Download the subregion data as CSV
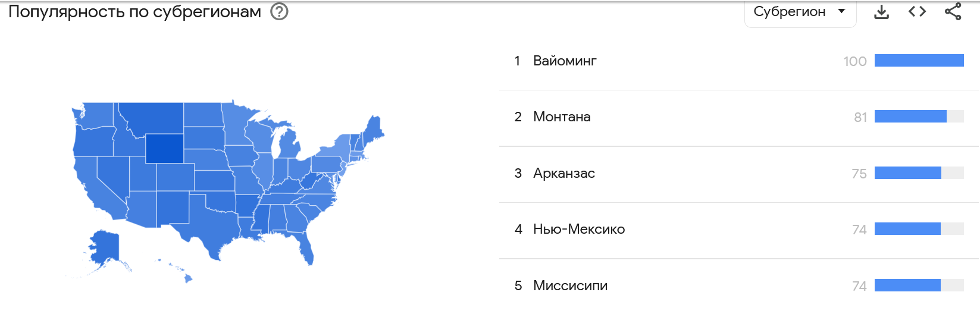Viewport: 980px width, 314px height. 881,12
